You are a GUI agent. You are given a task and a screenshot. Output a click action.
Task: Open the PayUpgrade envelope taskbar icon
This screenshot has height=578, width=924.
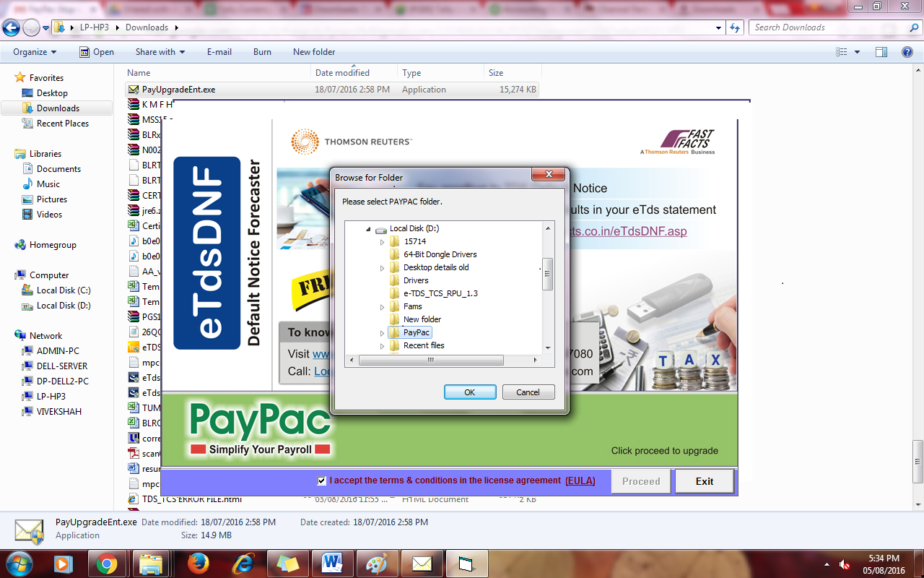(422, 564)
